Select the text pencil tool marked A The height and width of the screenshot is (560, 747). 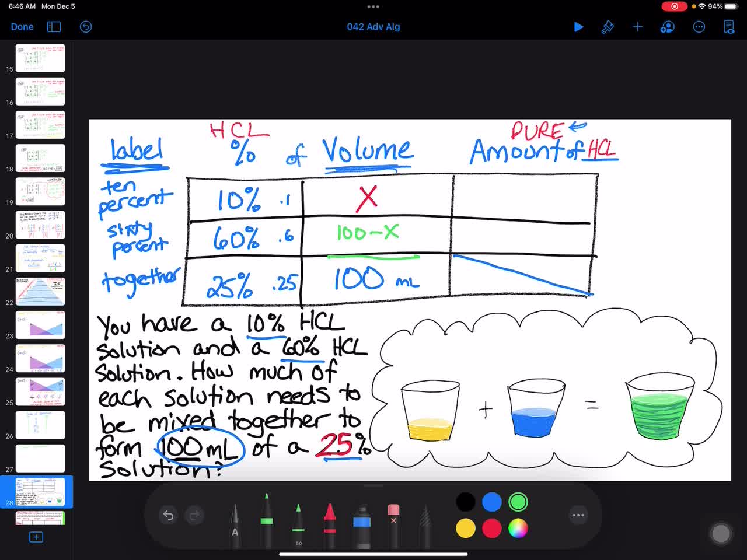[235, 527]
